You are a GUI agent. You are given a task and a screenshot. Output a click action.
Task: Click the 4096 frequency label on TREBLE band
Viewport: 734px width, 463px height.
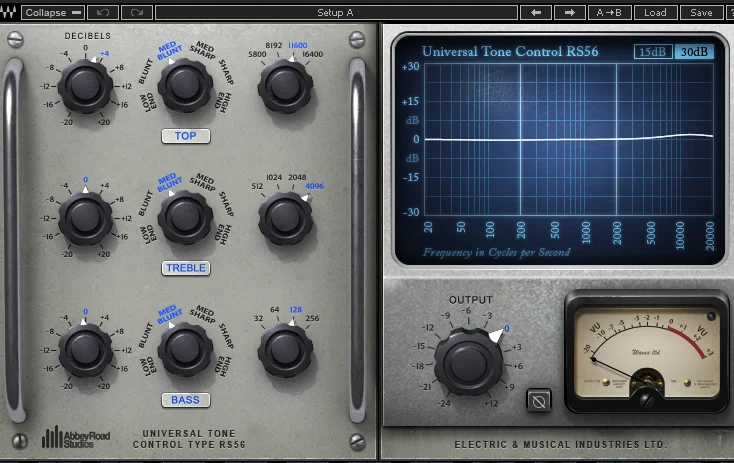tap(314, 186)
